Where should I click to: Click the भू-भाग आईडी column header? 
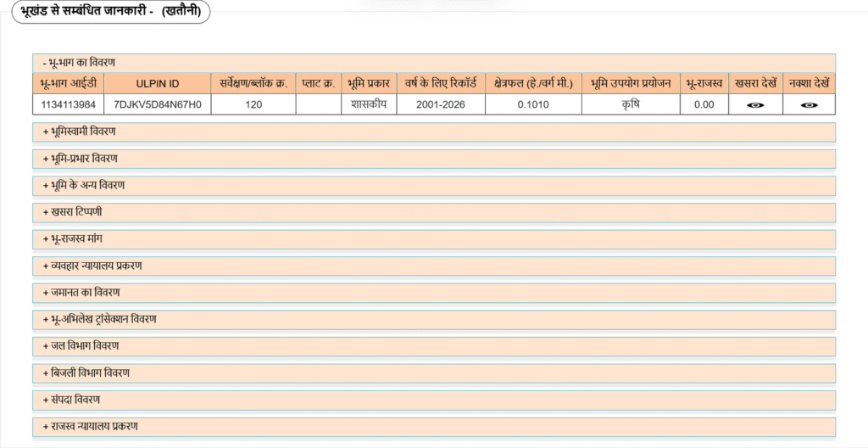[x=68, y=84]
